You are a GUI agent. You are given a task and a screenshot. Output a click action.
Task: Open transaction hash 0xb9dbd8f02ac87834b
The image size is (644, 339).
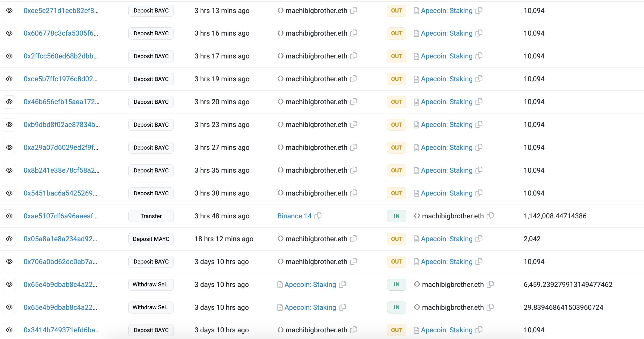[61, 125]
